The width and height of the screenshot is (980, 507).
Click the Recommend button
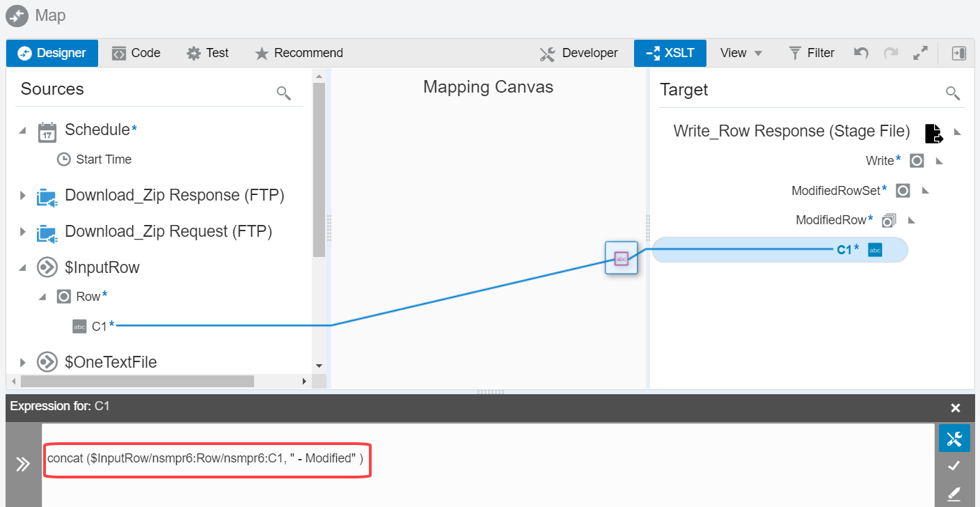[x=298, y=52]
